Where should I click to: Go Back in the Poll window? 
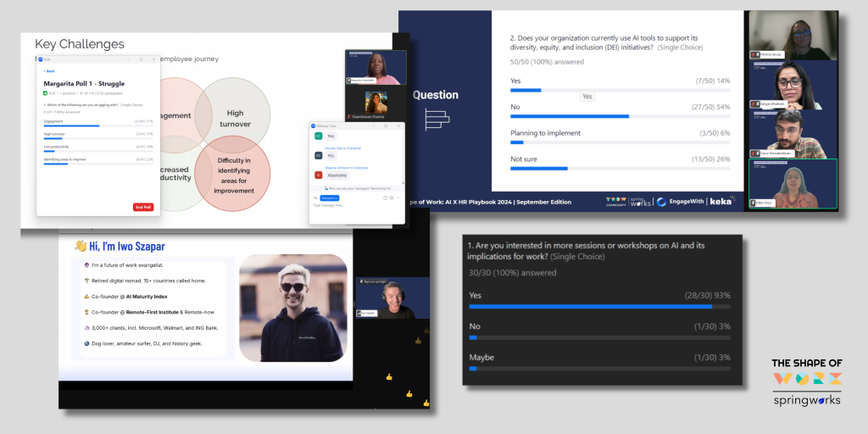(x=50, y=71)
